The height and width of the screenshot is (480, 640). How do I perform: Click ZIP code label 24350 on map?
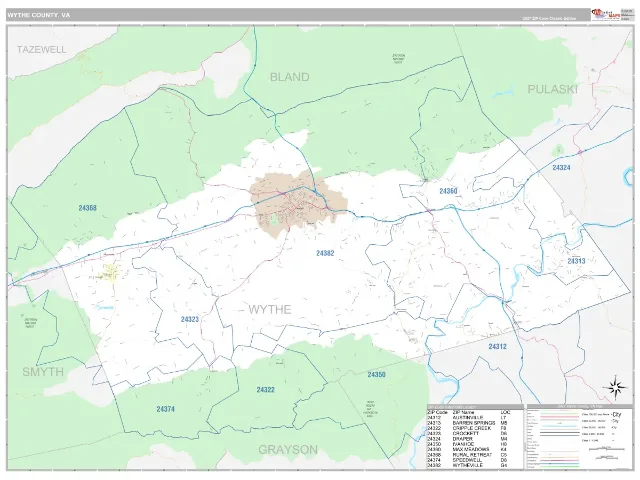click(376, 374)
